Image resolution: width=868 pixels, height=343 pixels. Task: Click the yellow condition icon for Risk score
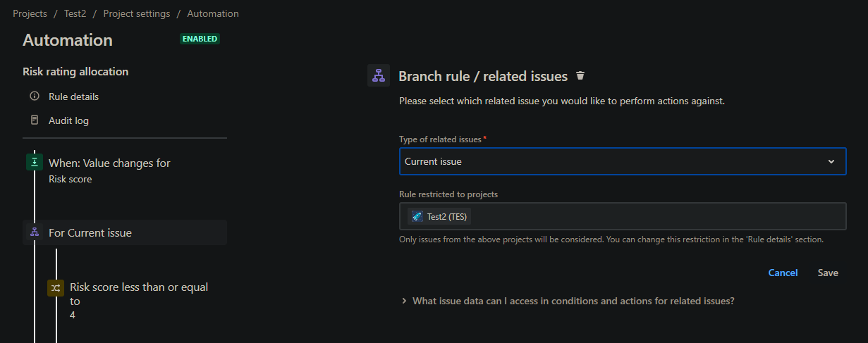pyautogui.click(x=56, y=287)
